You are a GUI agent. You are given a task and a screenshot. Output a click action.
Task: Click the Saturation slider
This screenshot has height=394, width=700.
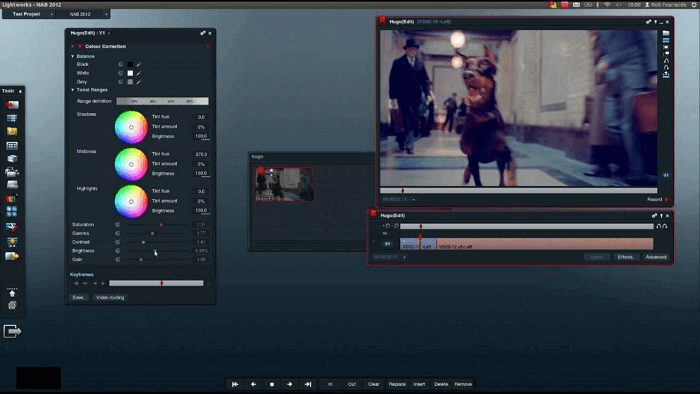point(157,224)
